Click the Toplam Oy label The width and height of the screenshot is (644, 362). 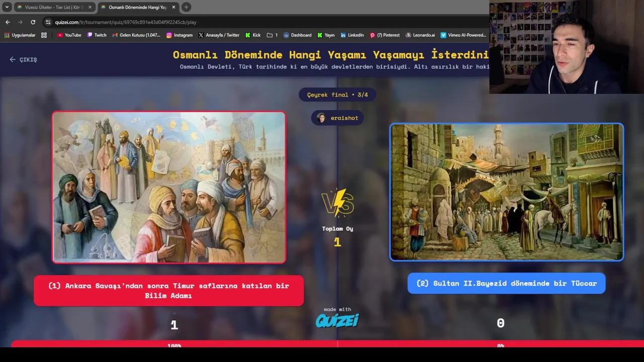pos(338,229)
